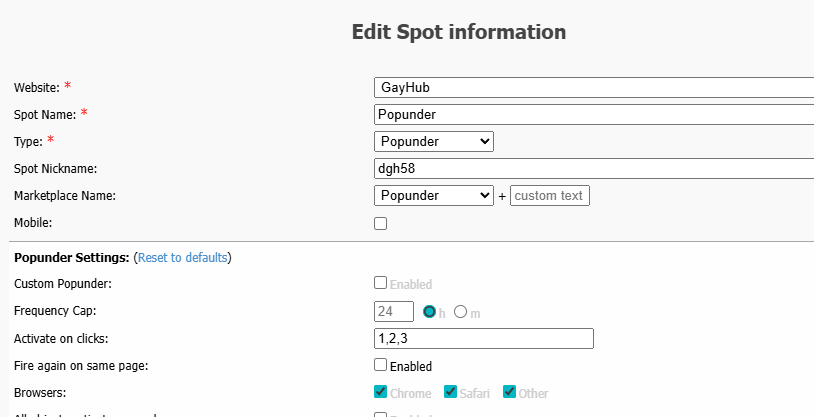Uncheck the Other browser checkbox
The height and width of the screenshot is (417, 814).
[509, 392]
